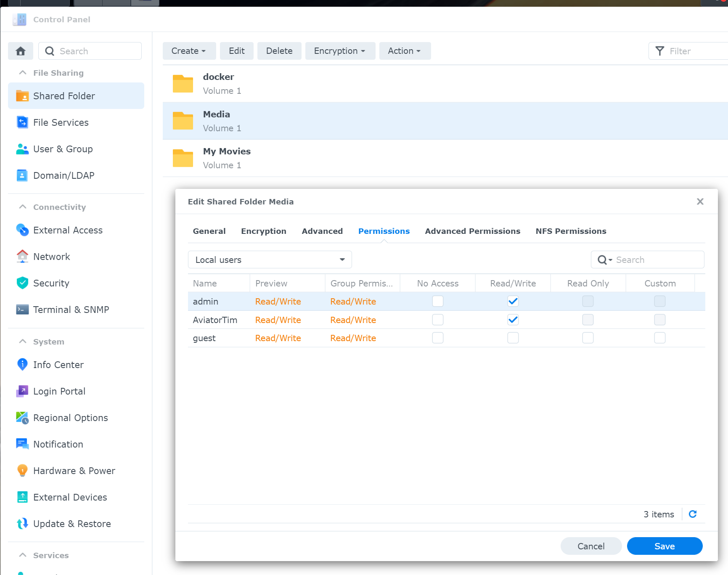728x575 pixels.
Task: Open the Network house icon
Action: coord(22,257)
